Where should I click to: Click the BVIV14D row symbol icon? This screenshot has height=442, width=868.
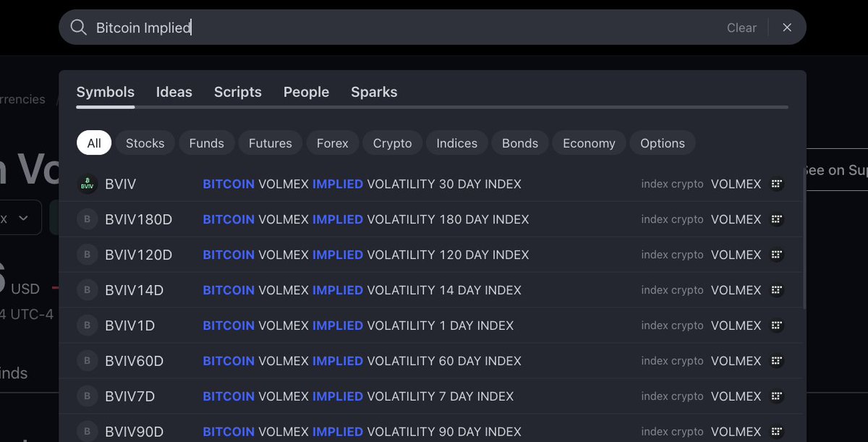point(88,290)
